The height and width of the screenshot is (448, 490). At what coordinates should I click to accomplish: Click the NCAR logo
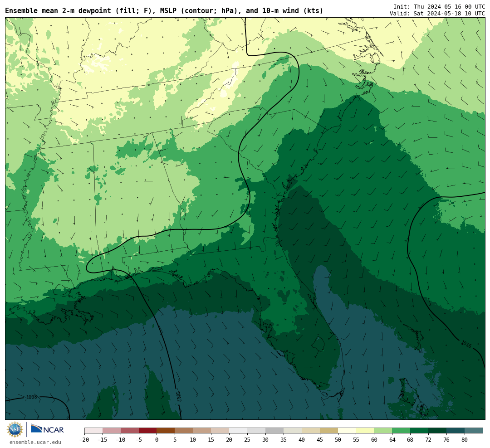tap(47, 429)
